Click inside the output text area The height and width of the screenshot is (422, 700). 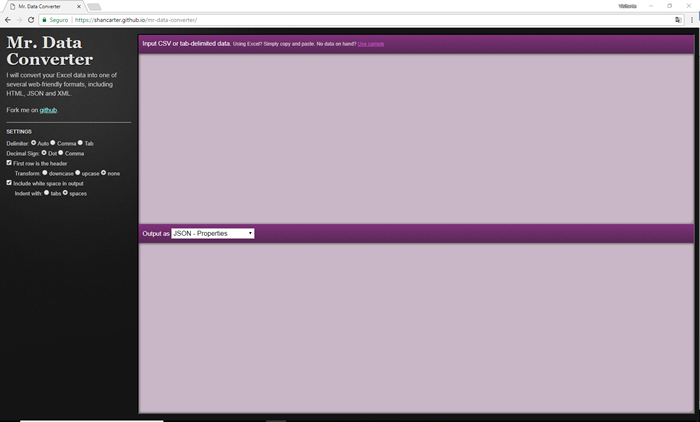416,328
